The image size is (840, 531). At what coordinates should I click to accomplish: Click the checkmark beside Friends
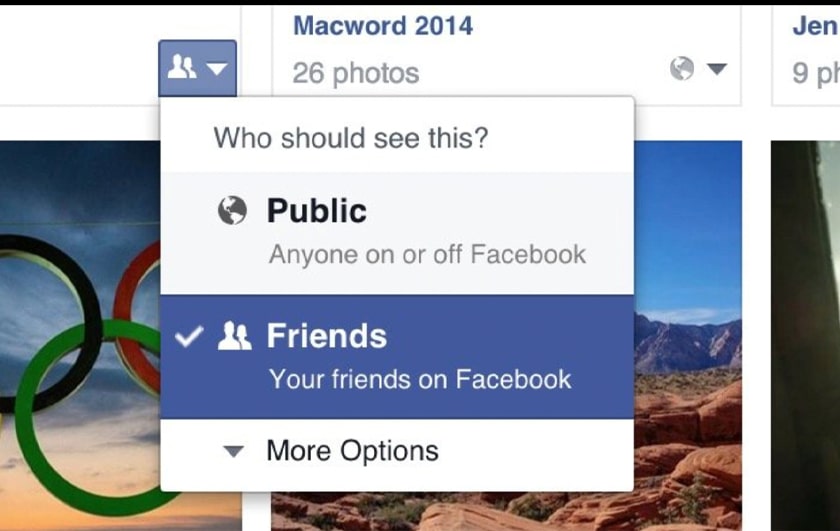pos(189,336)
